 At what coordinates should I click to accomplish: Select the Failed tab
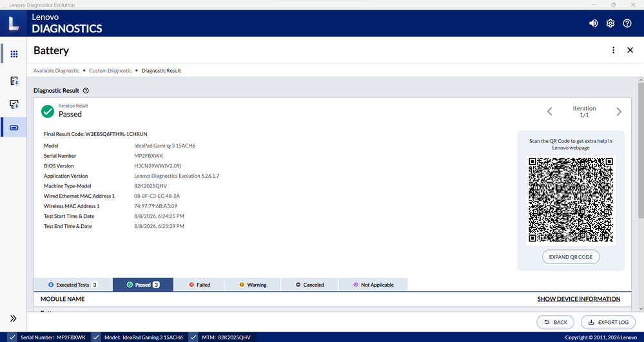tap(199, 285)
